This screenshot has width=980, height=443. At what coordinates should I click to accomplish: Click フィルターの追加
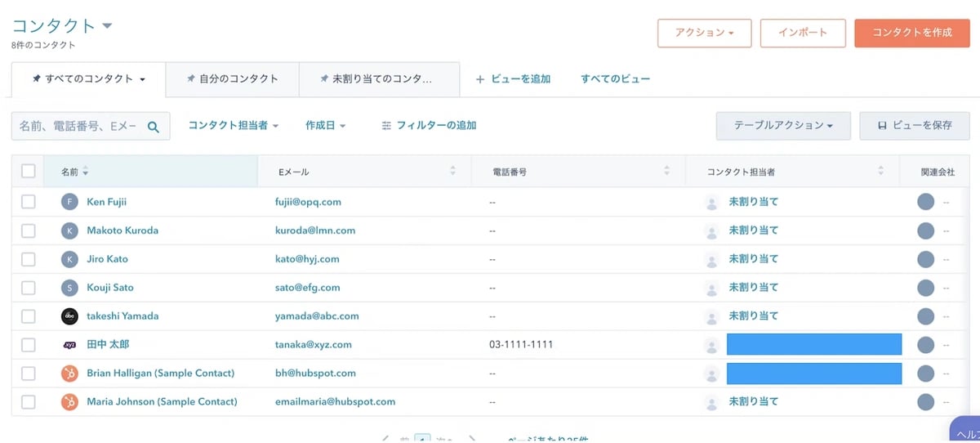[429, 126]
